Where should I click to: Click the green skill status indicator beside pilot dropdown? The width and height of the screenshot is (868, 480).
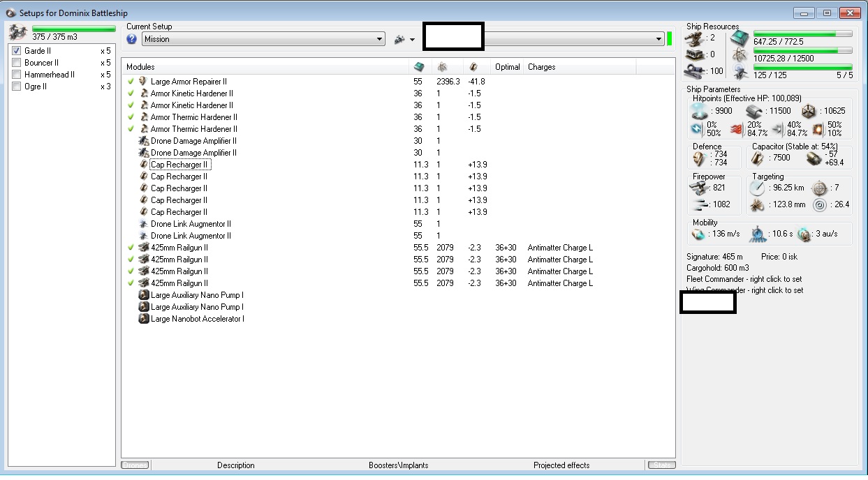click(x=669, y=39)
